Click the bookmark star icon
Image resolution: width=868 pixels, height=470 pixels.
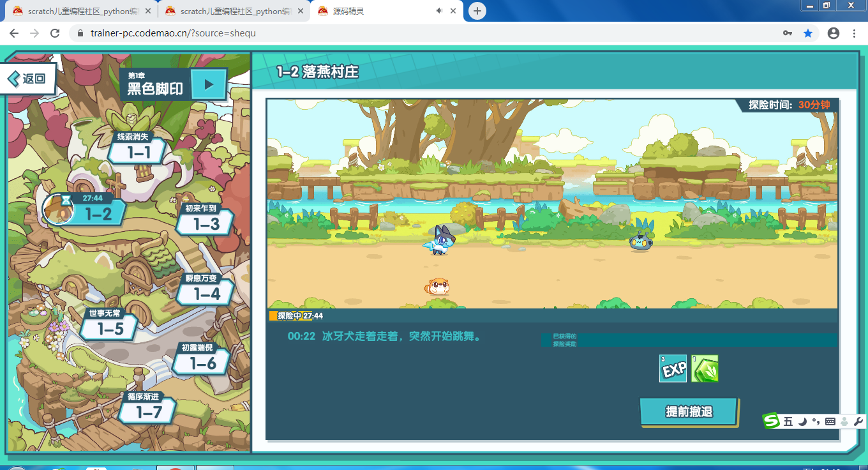(808, 33)
